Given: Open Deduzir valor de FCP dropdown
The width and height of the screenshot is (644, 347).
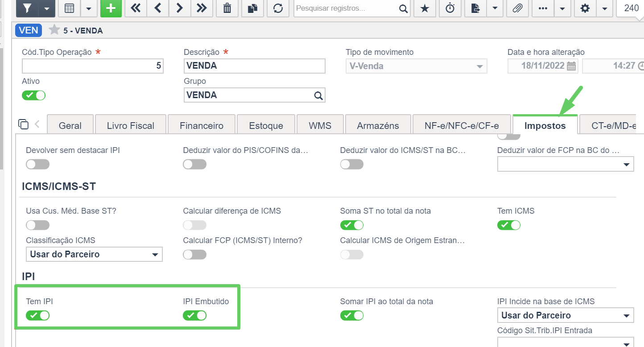Looking at the screenshot, I should [x=566, y=164].
